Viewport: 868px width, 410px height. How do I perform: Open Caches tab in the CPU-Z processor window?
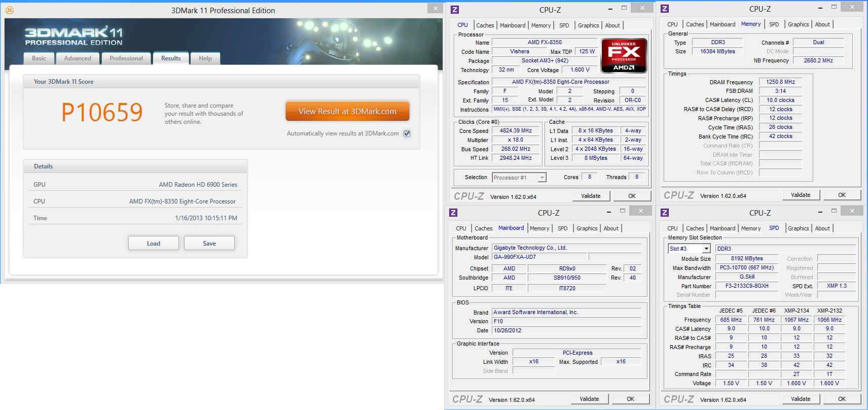tap(485, 25)
